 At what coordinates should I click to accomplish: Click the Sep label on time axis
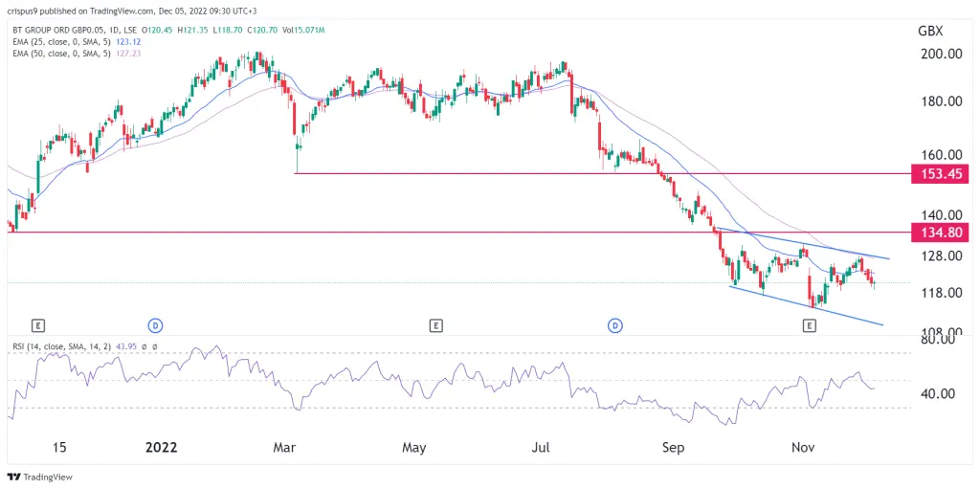click(674, 448)
